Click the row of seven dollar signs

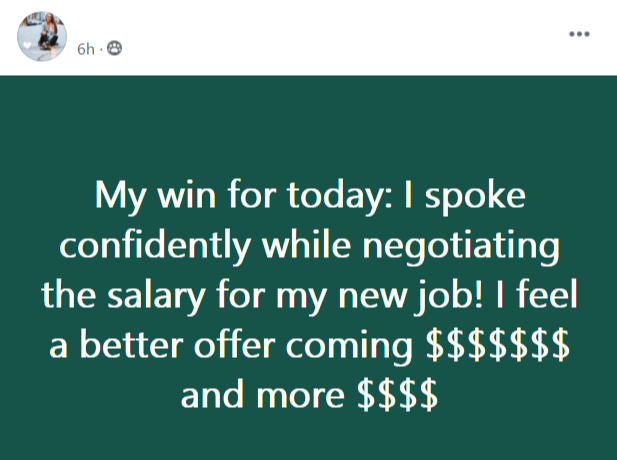pos(498,345)
